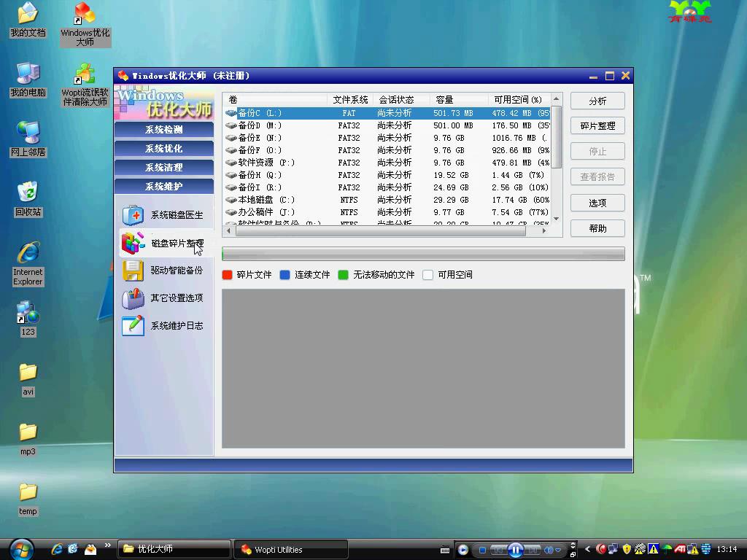Image resolution: width=747 pixels, height=560 pixels.
Task: Click the white 可用空间 legend swatch
Action: point(427,275)
